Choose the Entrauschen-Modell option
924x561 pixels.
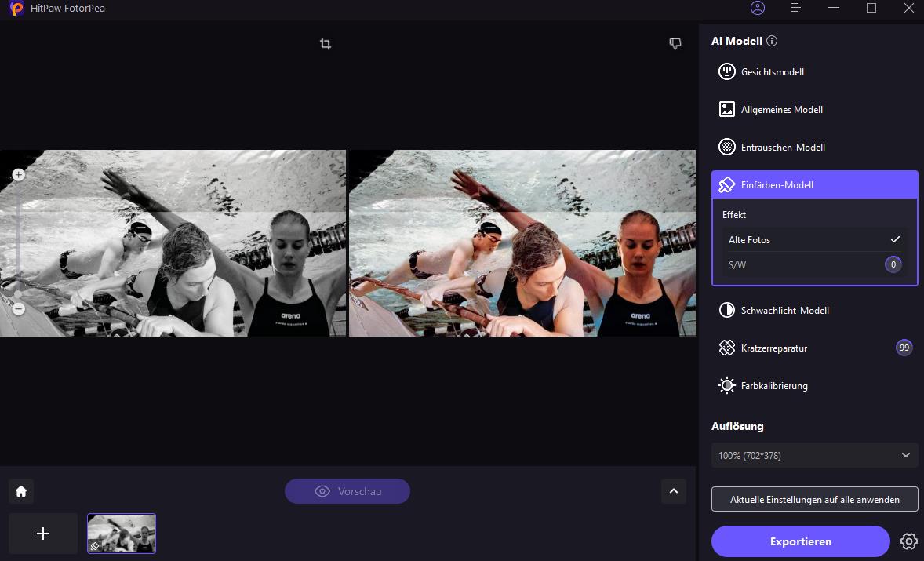point(814,147)
